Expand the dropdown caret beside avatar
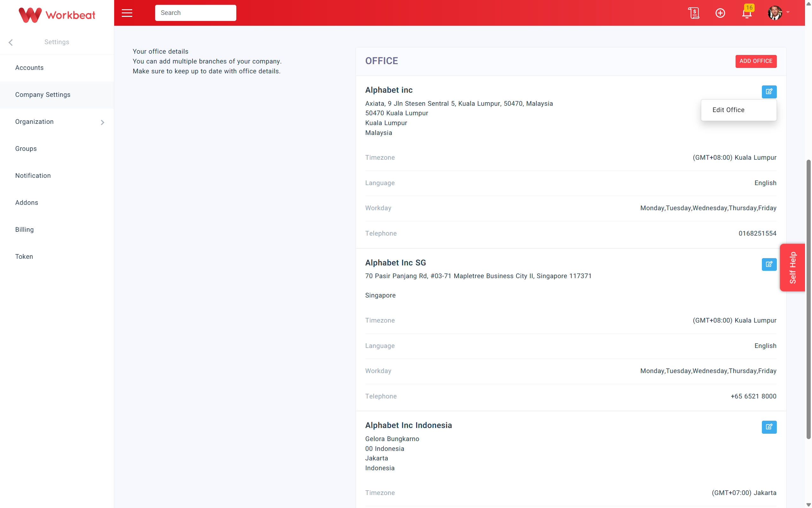The height and width of the screenshot is (508, 812). [x=788, y=12]
